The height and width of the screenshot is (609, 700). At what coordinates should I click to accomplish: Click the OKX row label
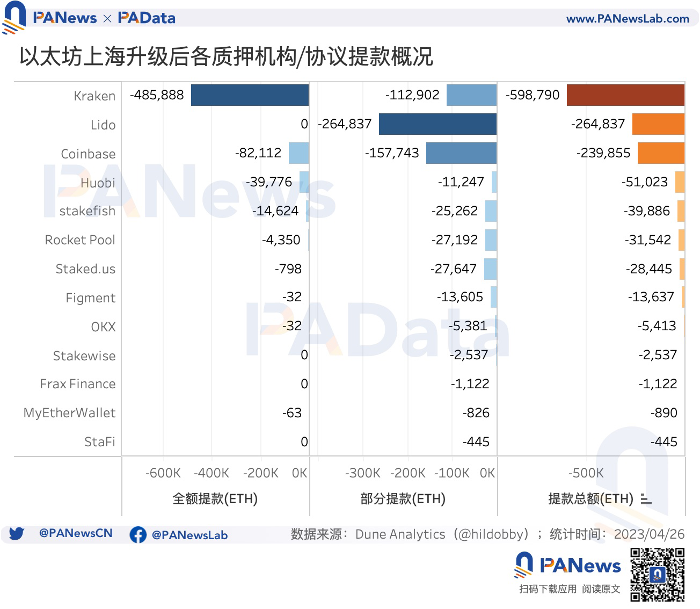click(x=103, y=327)
